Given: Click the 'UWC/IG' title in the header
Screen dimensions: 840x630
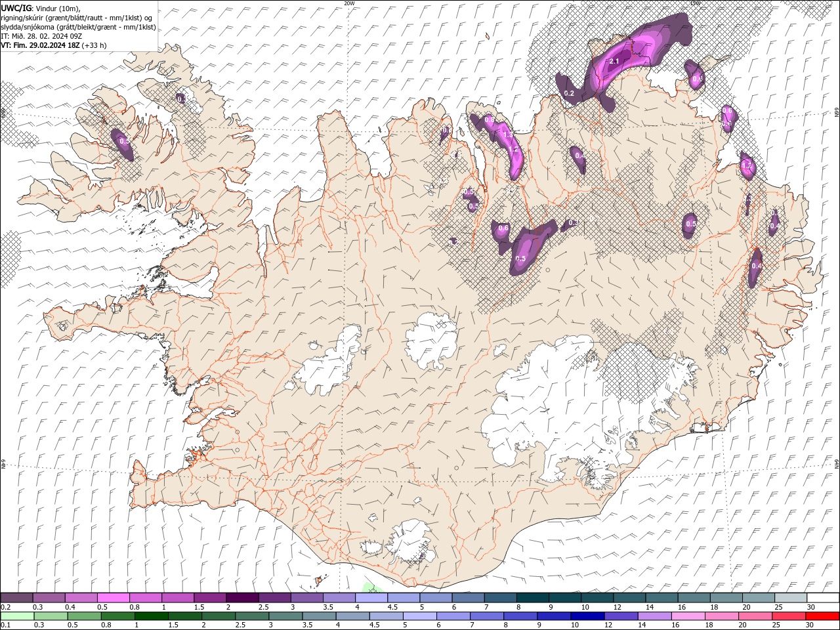Looking at the screenshot, I should click(16, 8).
